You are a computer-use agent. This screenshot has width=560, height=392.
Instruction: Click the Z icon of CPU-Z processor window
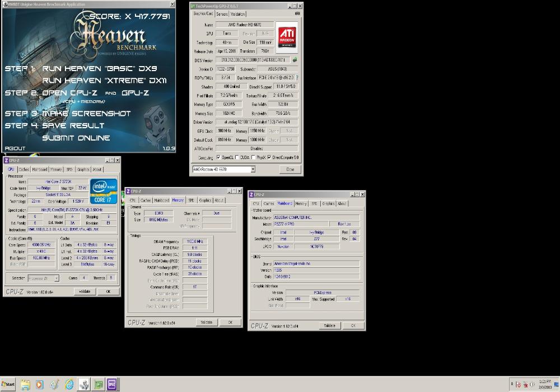tap(6, 160)
